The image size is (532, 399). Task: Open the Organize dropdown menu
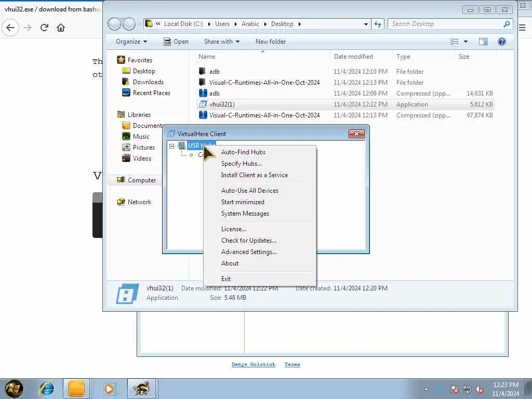[x=131, y=42]
